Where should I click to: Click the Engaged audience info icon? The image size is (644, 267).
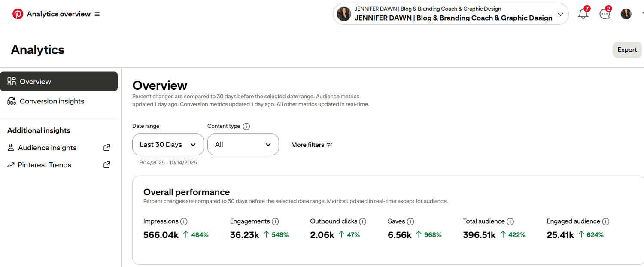pos(605,222)
